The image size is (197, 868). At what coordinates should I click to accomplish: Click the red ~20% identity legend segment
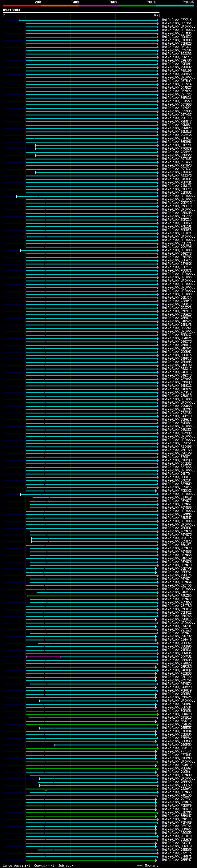point(22,6)
